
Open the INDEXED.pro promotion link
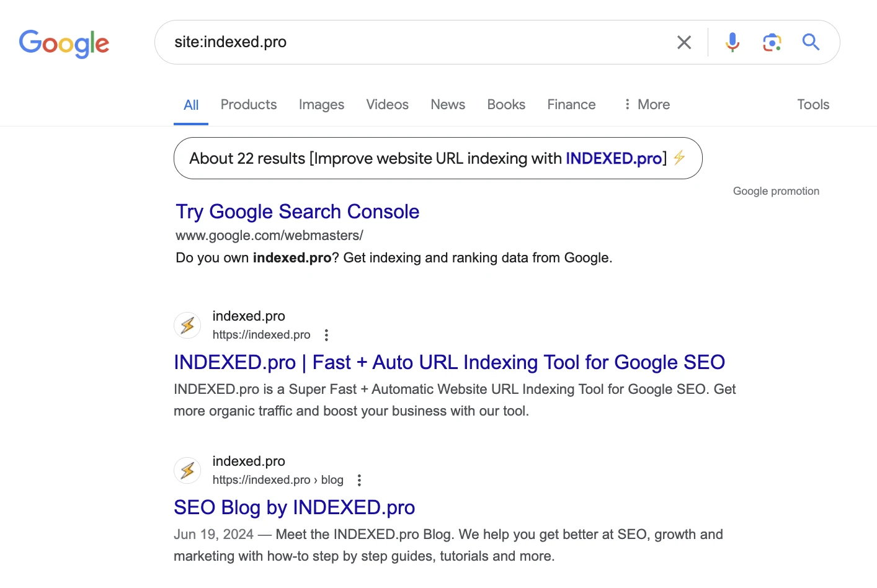613,158
